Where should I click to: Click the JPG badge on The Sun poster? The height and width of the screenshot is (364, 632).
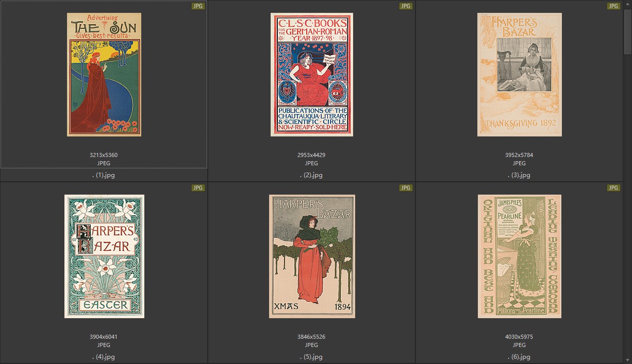click(x=198, y=6)
